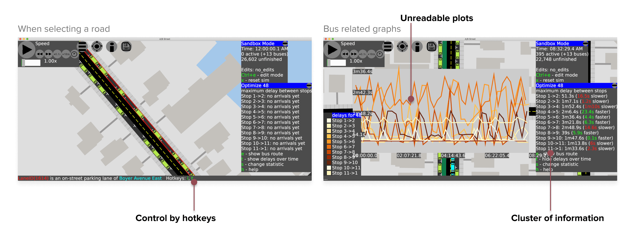This screenshot has height=234, width=644.
Task: Click '395 active (+13 buses)' text in the right screenshot
Action: click(x=562, y=54)
